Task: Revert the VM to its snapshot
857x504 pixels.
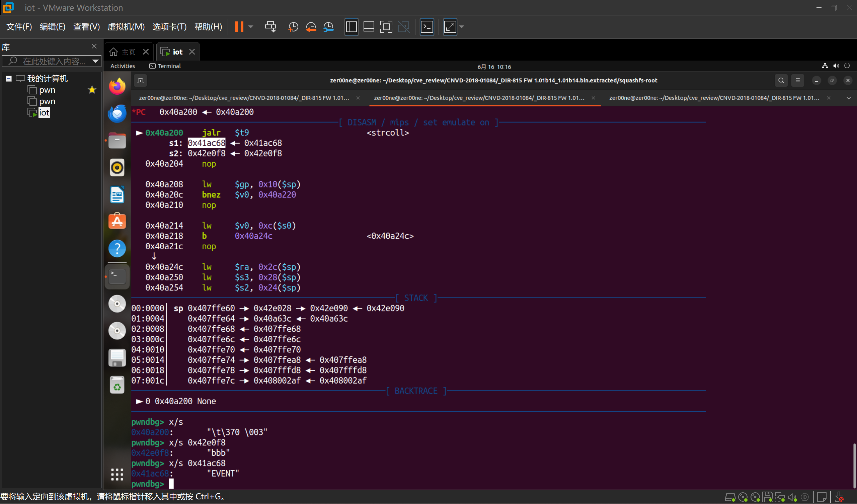Action: [x=311, y=26]
